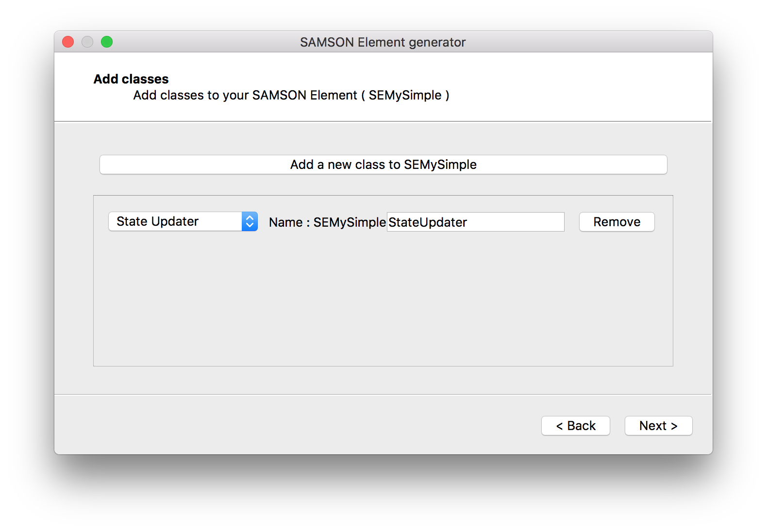The width and height of the screenshot is (767, 532).
Task: Select the text StateUpdater in the name box
Action: click(427, 222)
